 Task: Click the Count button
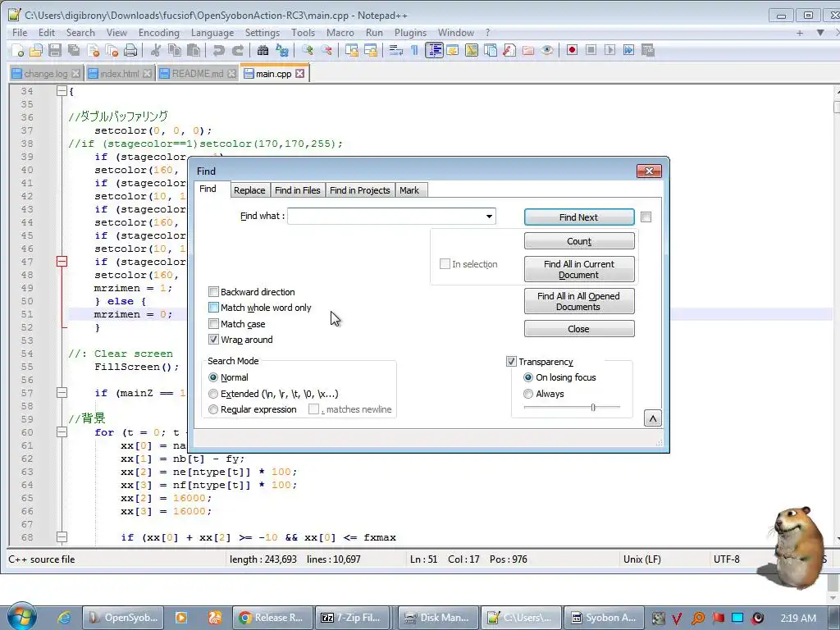click(x=579, y=241)
